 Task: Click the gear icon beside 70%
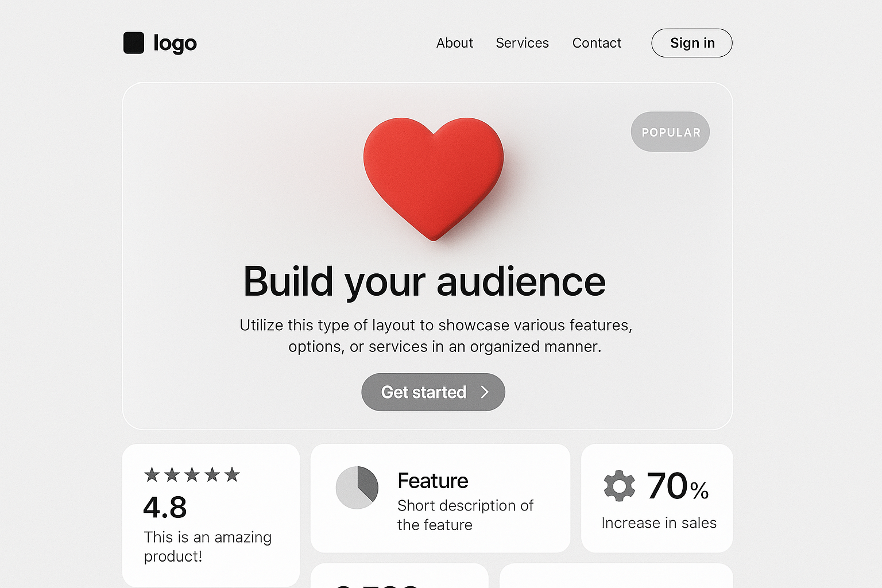point(619,486)
